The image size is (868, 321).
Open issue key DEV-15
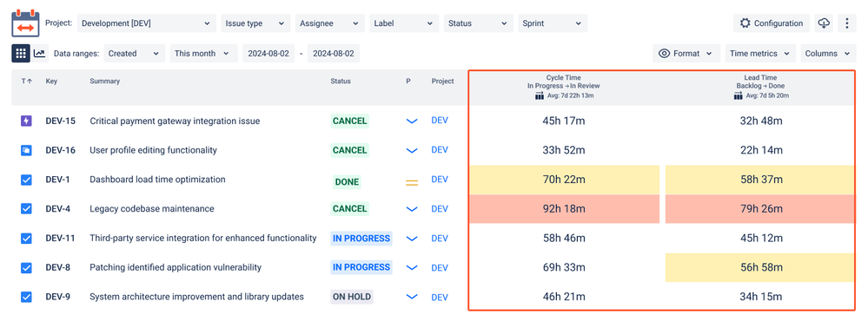point(60,121)
